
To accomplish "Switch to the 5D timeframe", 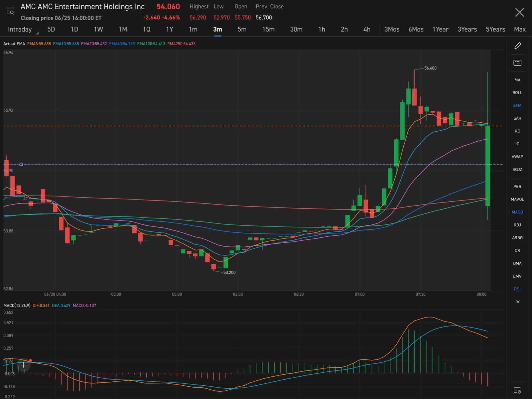I will tap(51, 29).
